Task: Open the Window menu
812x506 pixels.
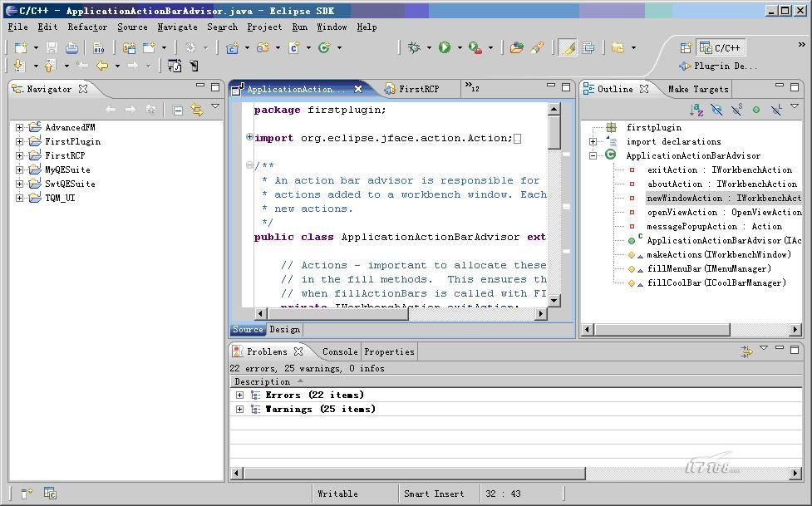Action: pos(332,27)
